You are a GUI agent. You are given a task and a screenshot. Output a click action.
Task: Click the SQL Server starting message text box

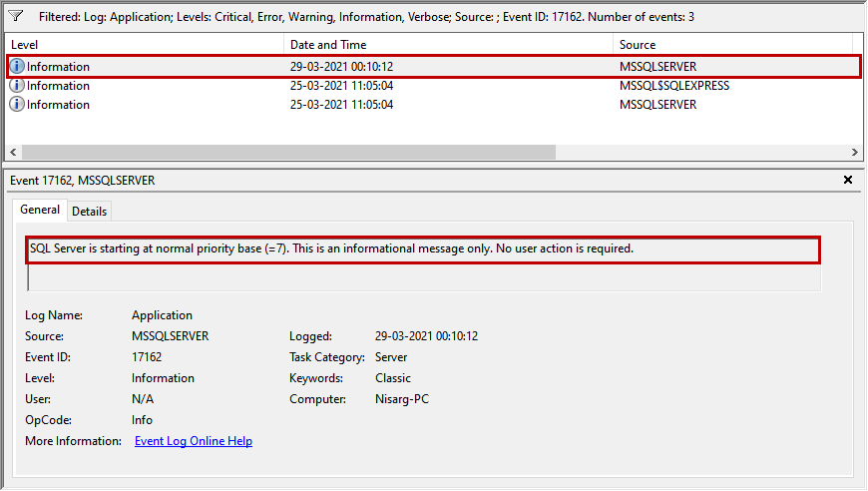(424, 248)
